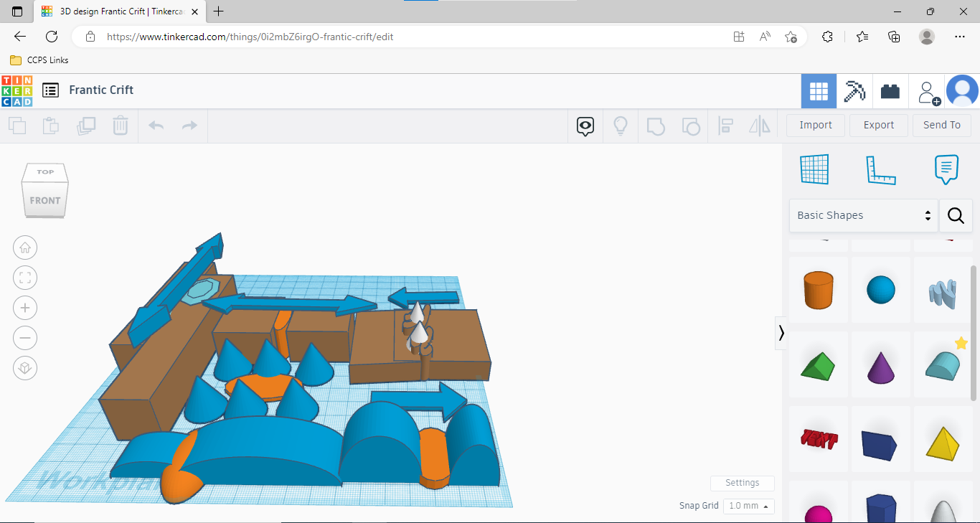Viewport: 980px width, 523px height.
Task: Click the Align tool icon
Action: 725,126
